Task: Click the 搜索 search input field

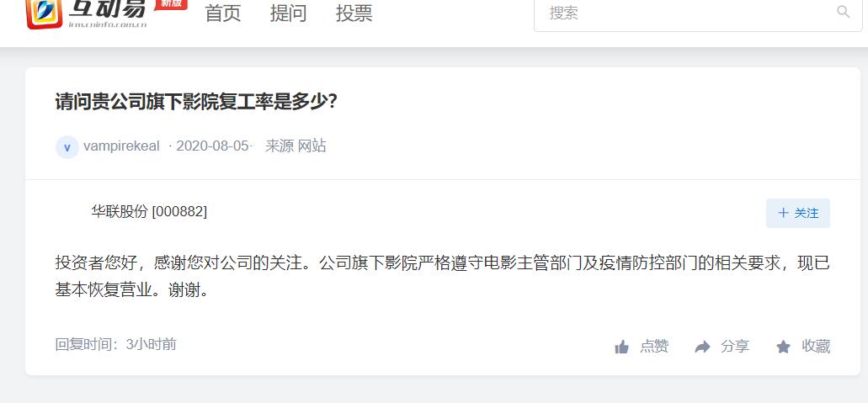Action: [x=698, y=13]
